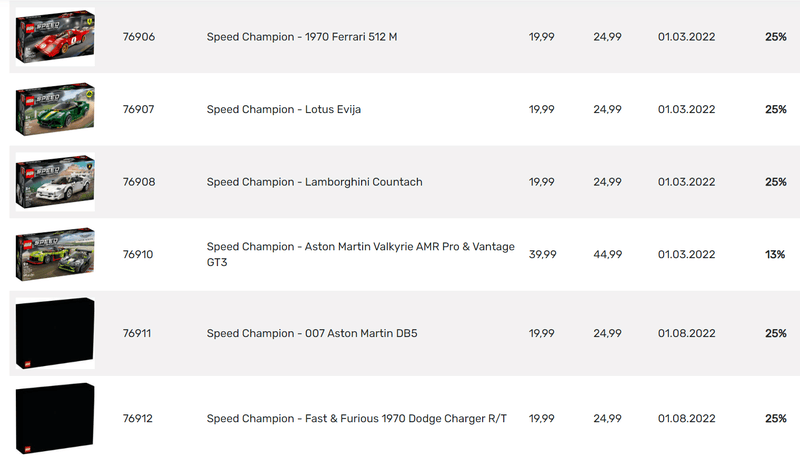Click the black placeholder box for set 76911
The image size is (800, 459).
tap(55, 333)
